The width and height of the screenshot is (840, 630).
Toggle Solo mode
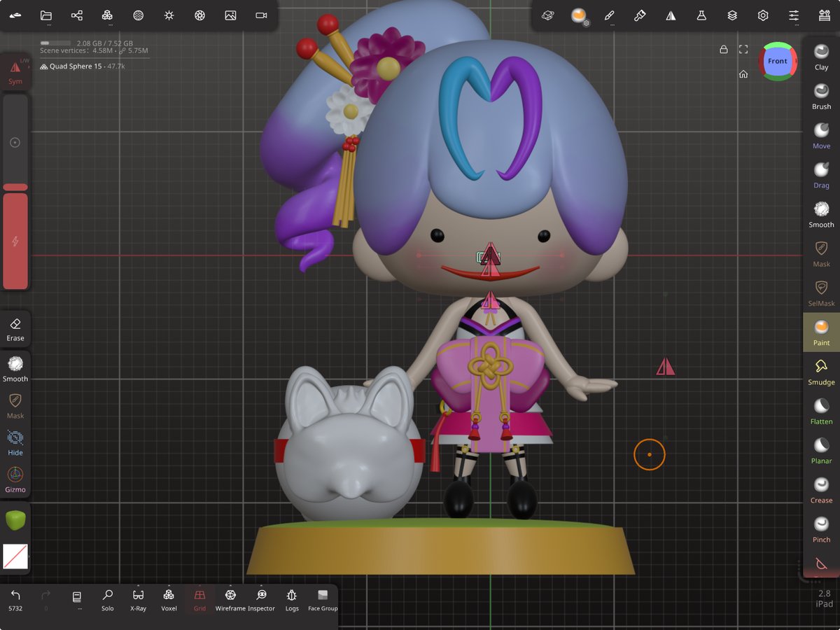pyautogui.click(x=107, y=600)
